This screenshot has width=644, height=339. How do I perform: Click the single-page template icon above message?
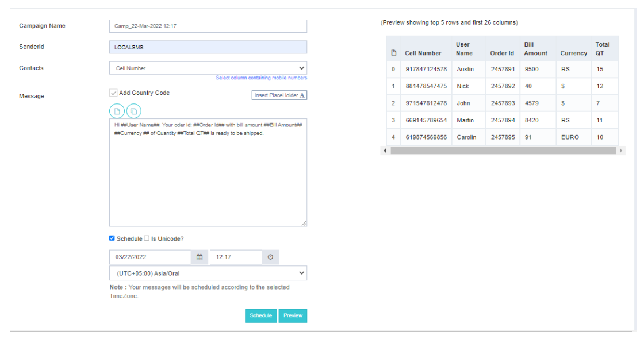coord(117,111)
